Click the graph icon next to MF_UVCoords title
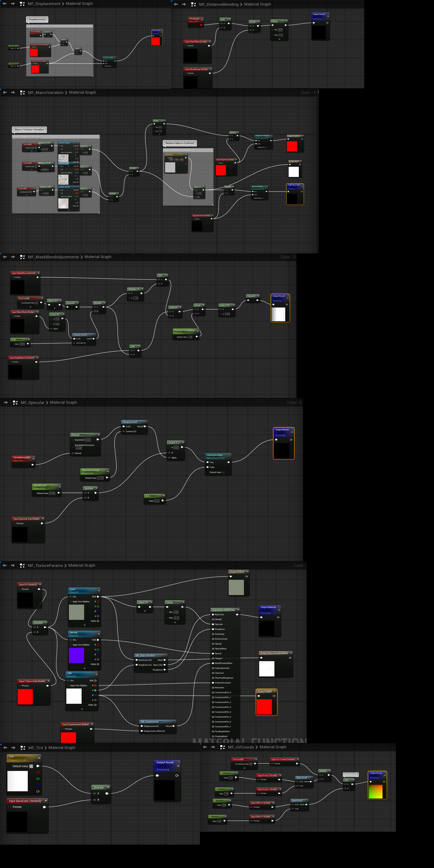This screenshot has width=434, height=868. [x=222, y=747]
